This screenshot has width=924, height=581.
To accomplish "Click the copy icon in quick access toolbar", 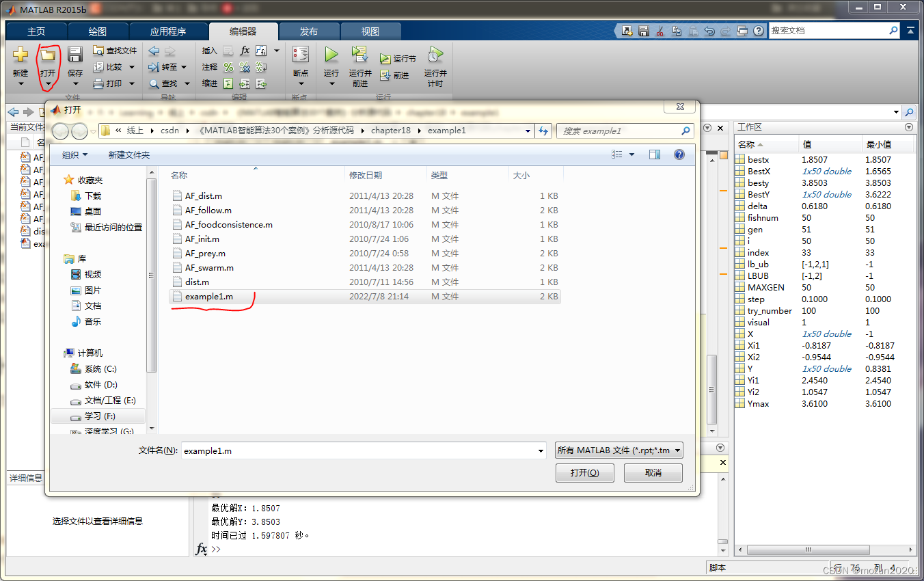I will pos(677,31).
